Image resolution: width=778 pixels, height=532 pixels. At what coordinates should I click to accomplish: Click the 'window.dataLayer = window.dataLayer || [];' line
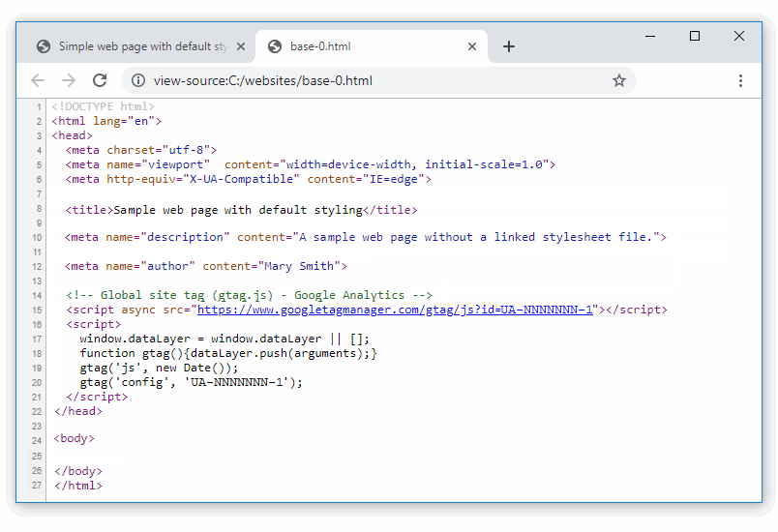(x=224, y=340)
